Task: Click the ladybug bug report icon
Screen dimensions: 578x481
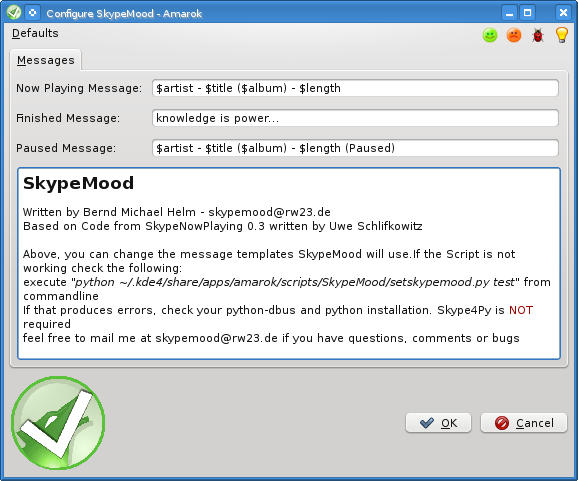Action: tap(538, 35)
